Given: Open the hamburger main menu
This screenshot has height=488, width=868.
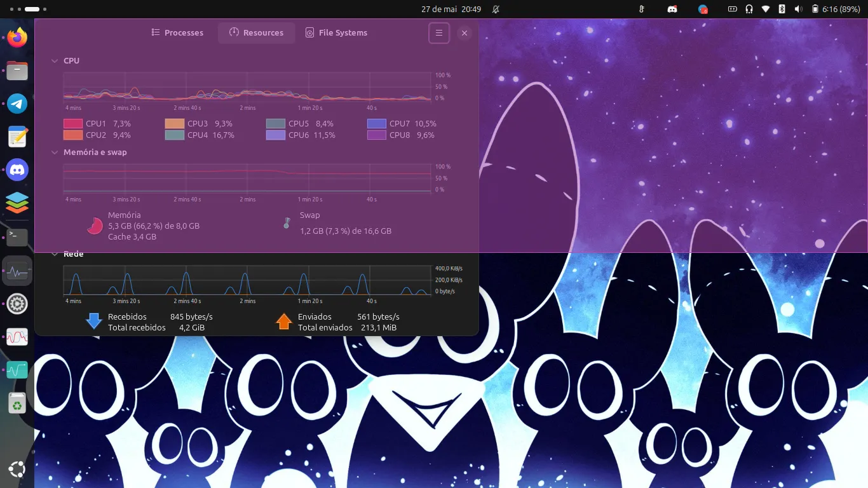Looking at the screenshot, I should click(x=439, y=33).
